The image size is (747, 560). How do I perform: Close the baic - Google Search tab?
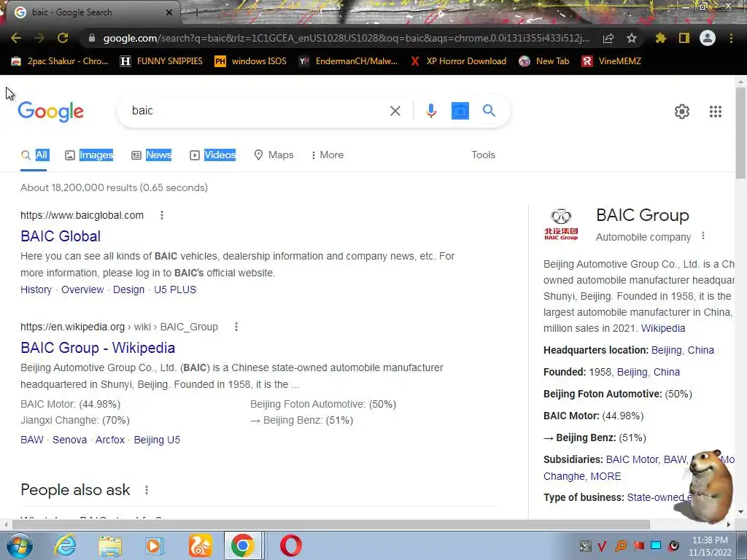point(169,12)
